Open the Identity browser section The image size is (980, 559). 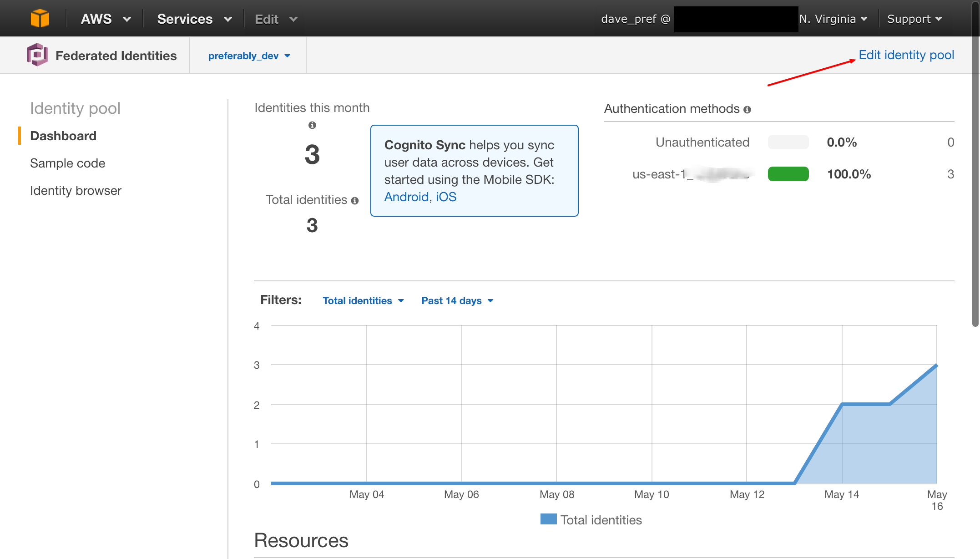pyautogui.click(x=76, y=190)
